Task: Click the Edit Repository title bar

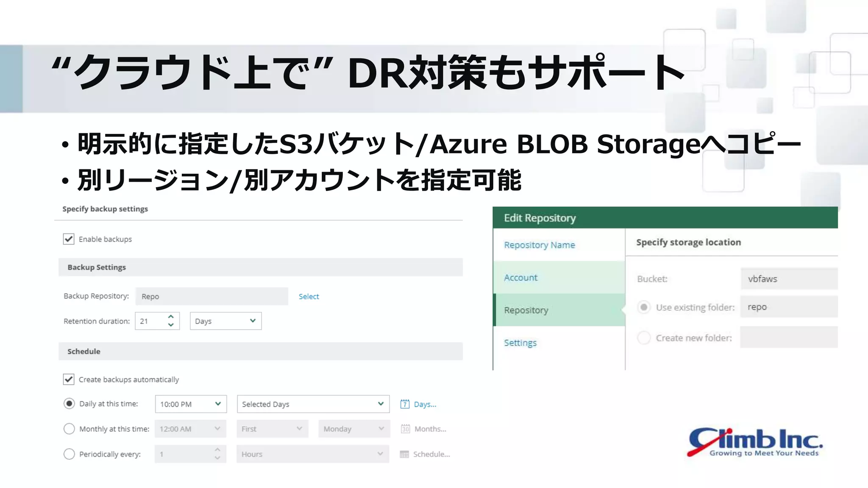Action: point(665,218)
